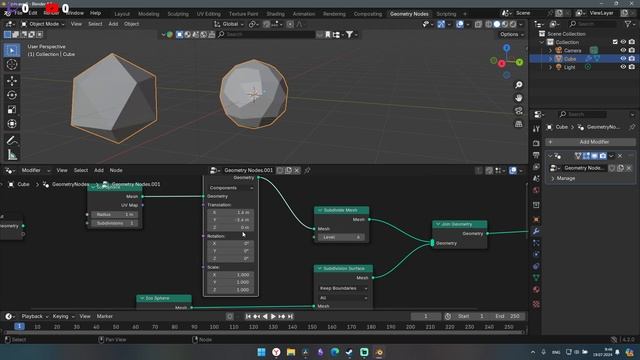
Task: Open the Object properties orange square tab
Action: pos(536,220)
